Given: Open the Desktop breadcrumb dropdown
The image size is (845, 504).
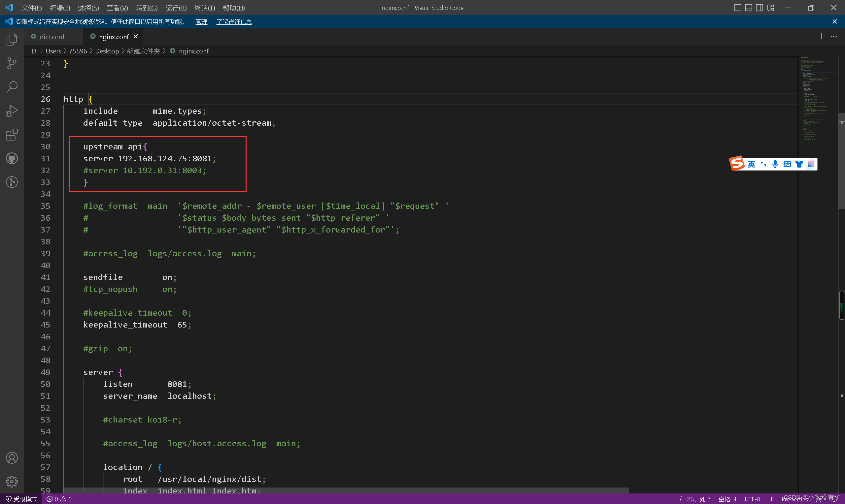Looking at the screenshot, I should point(107,51).
